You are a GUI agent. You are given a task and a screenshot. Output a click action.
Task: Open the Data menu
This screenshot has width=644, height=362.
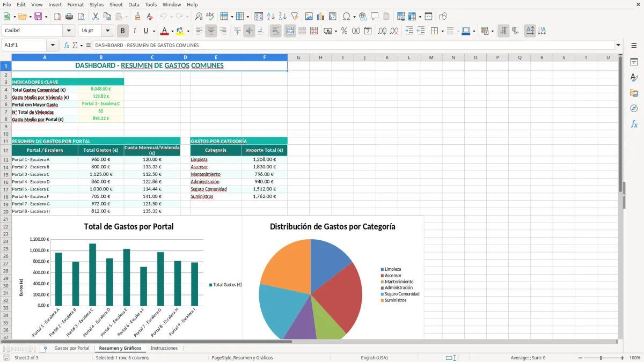pos(134,4)
